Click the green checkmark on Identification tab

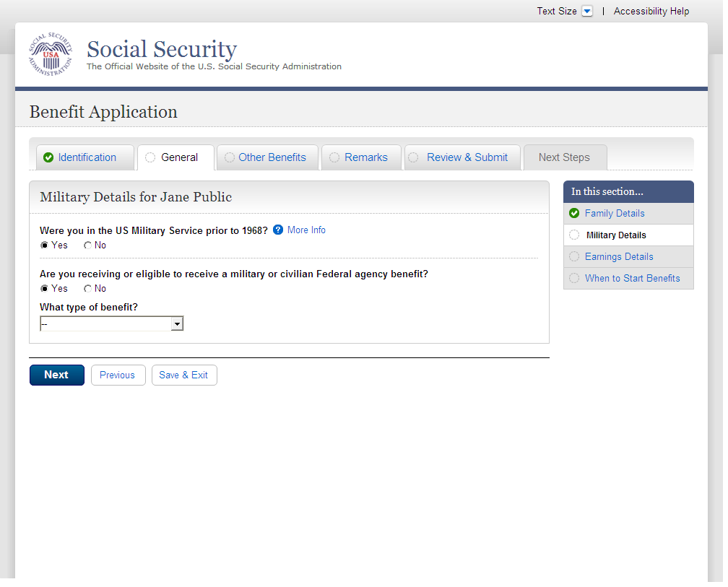[48, 157]
